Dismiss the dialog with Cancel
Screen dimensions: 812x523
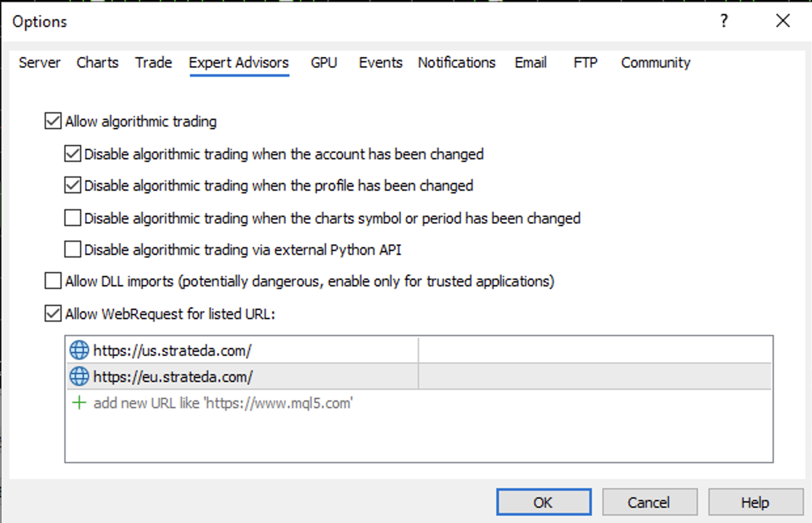click(650, 501)
